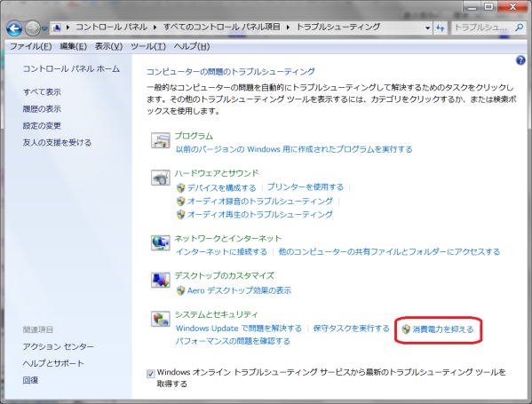Click the Back navigation arrow button
This screenshot has height=404, width=532.
pyautogui.click(x=14, y=28)
